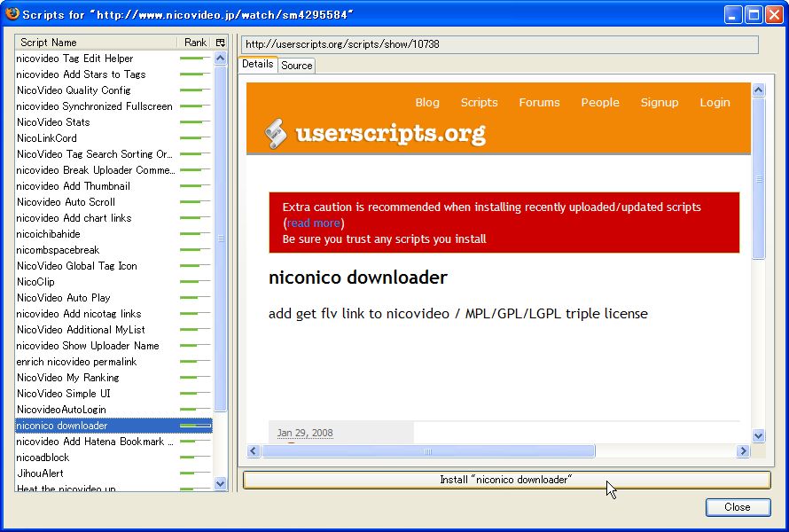Select highlighted 'niconico downloader' list row

[x=113, y=426]
